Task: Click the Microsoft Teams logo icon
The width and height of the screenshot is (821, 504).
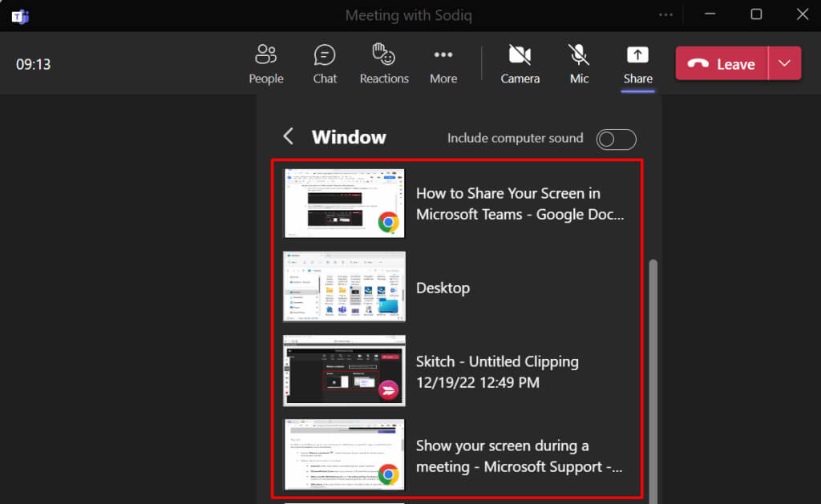Action: pyautogui.click(x=20, y=16)
